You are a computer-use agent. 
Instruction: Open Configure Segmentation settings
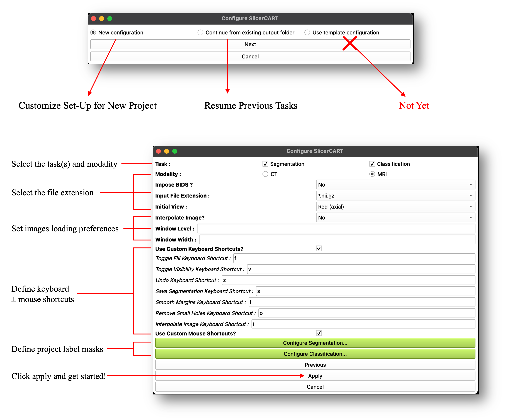tap(315, 343)
